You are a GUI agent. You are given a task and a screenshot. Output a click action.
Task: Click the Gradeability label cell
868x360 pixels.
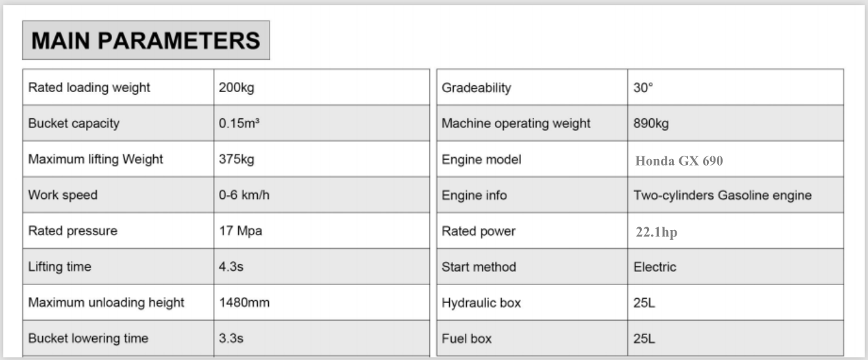tap(476, 88)
